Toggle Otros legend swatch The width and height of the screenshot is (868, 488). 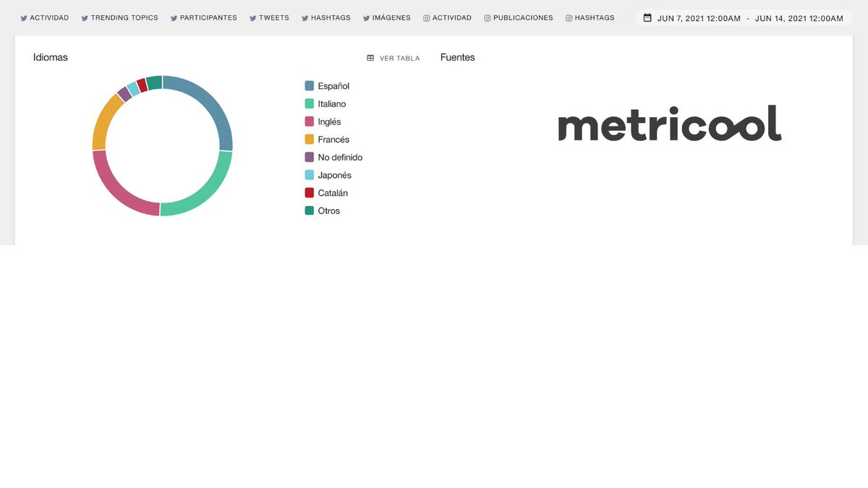pyautogui.click(x=310, y=211)
